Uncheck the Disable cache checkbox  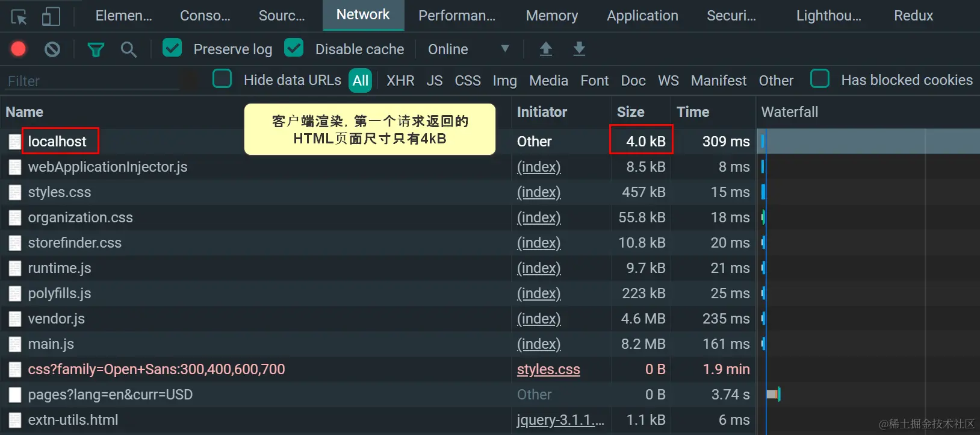tap(294, 48)
